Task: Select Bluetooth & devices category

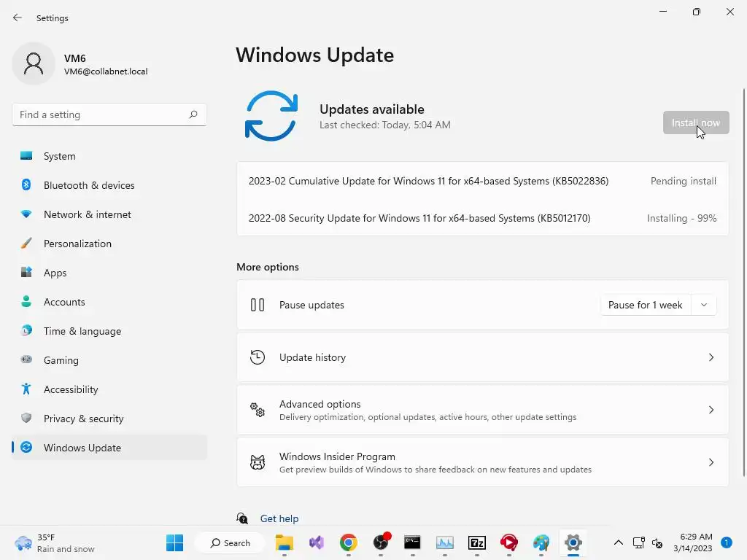Action: 109,185
